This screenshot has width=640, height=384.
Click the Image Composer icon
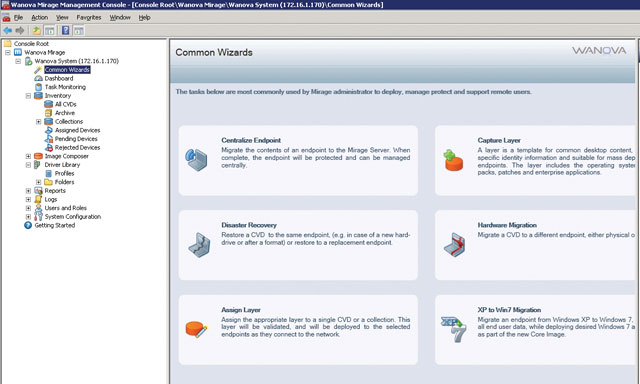click(x=38, y=156)
